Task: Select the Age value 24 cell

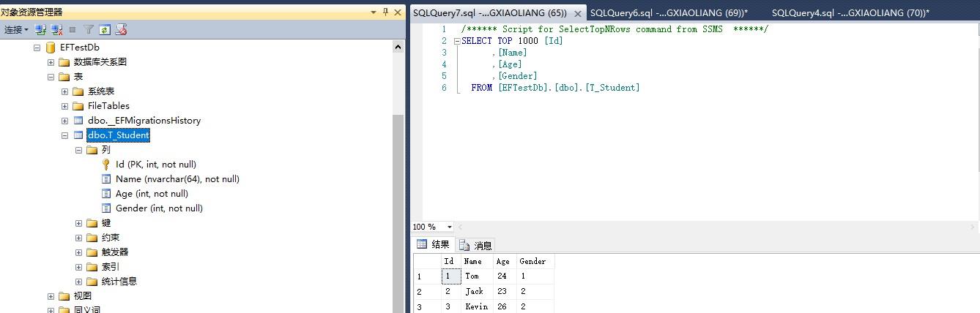Action: [x=504, y=276]
